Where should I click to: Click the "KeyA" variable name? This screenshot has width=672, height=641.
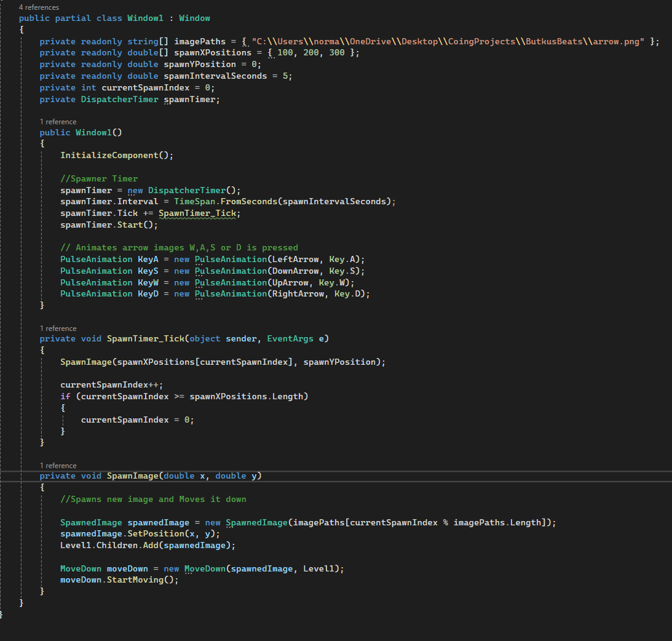(x=148, y=260)
